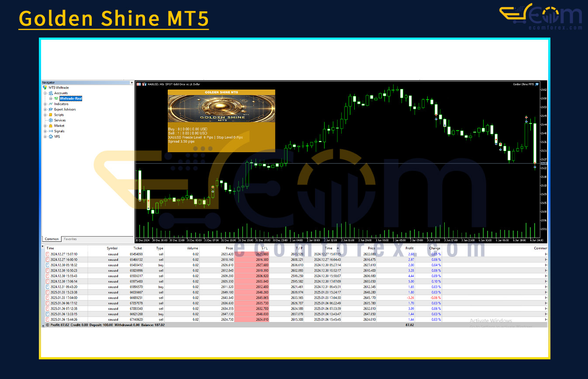Click the Indicators icon in Navigator
This screenshot has width=588, height=379.
[51, 104]
